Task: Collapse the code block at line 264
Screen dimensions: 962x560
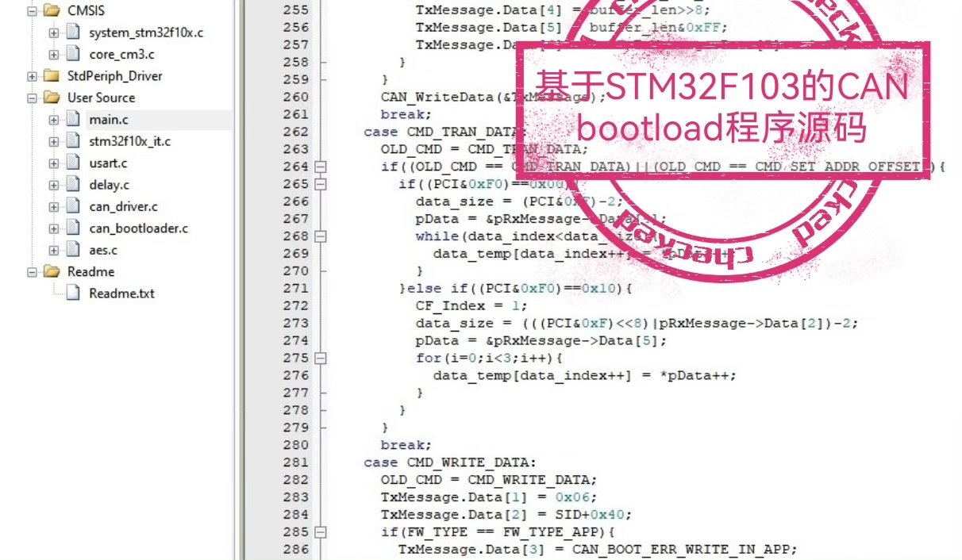Action: [x=321, y=167]
